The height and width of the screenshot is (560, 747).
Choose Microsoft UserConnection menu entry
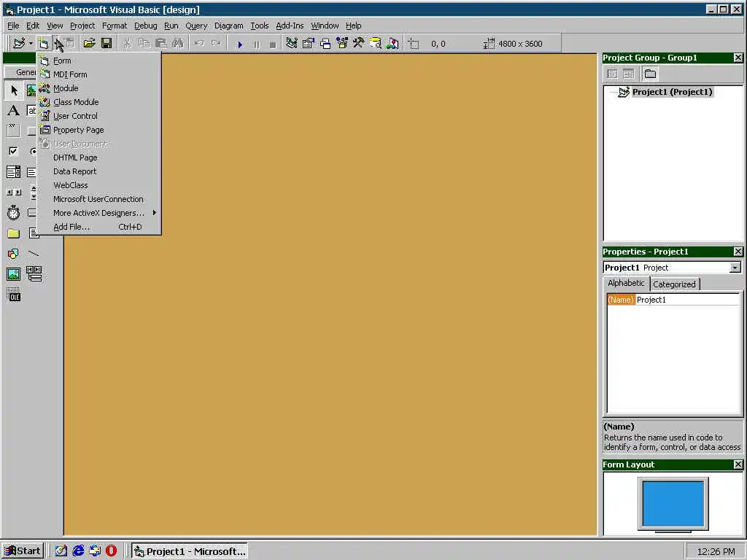[99, 199]
